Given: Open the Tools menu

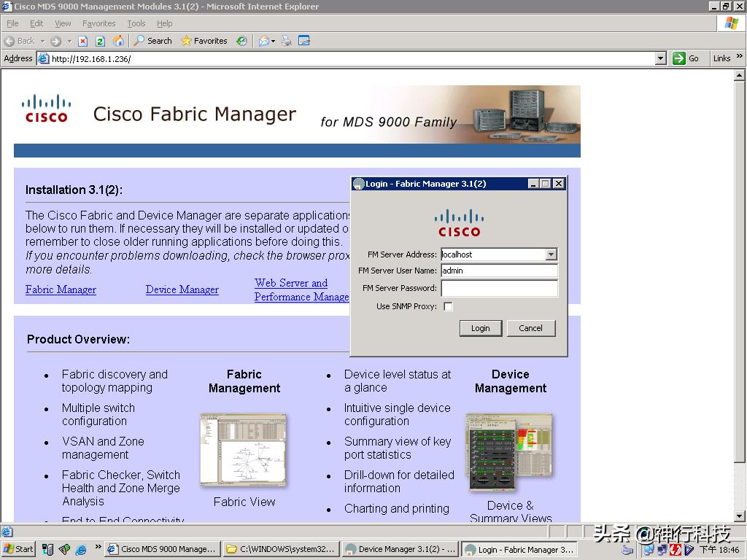Looking at the screenshot, I should point(136,23).
